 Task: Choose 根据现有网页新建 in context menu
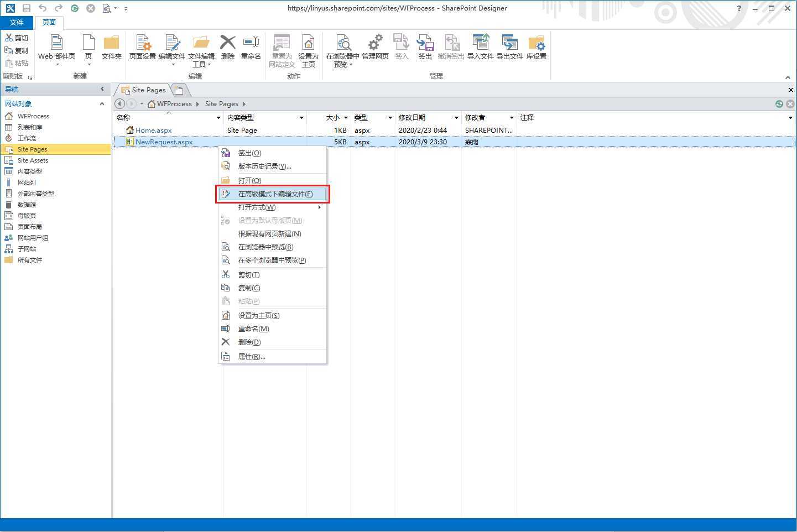(x=272, y=234)
